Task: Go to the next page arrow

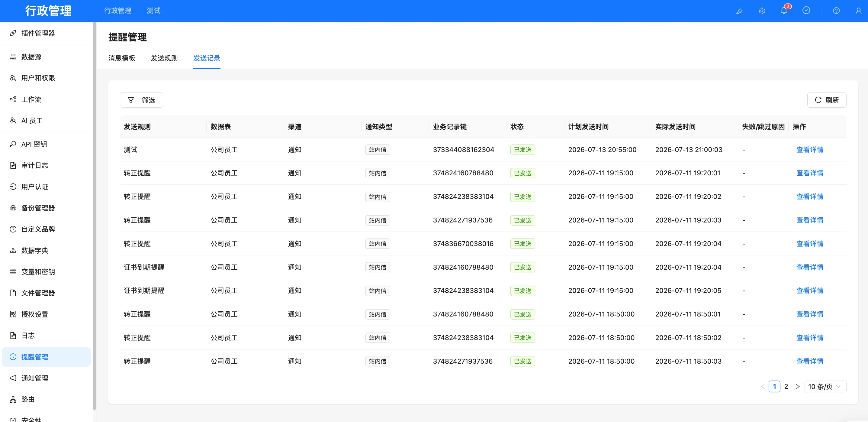Action: click(x=798, y=386)
